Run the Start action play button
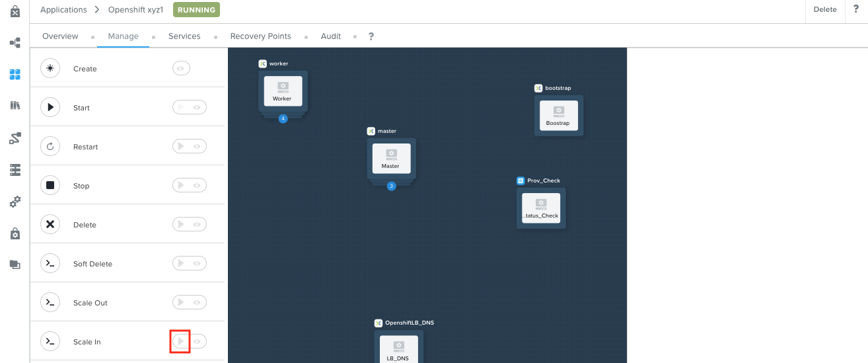Image resolution: width=868 pixels, height=363 pixels. [x=180, y=108]
